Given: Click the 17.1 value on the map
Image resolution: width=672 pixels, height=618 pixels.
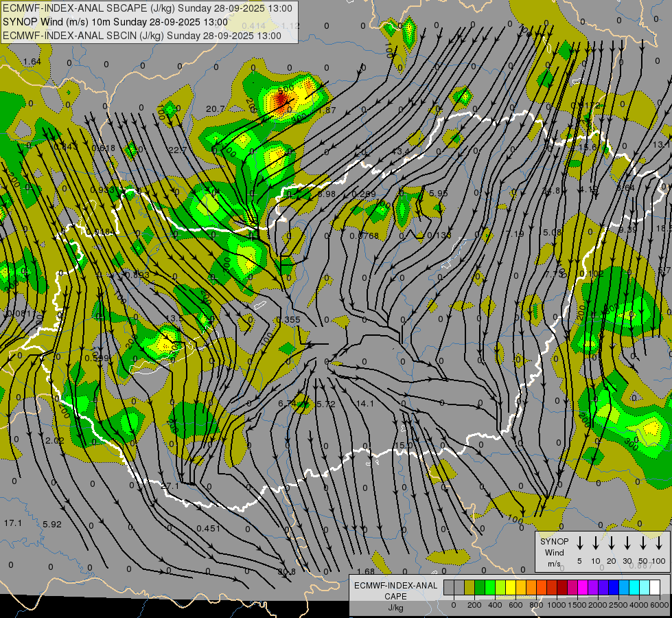Looking at the screenshot, I should click(13, 523).
